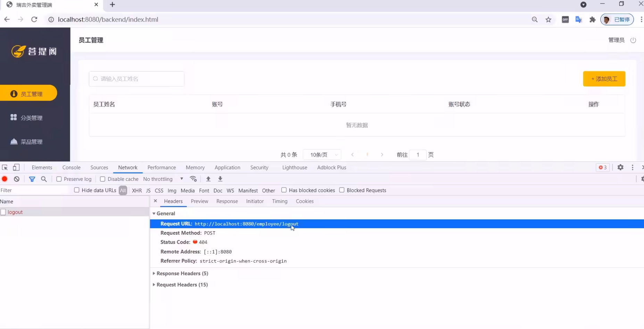The height and width of the screenshot is (329, 644).
Task: Bookmark this page with the star icon
Action: tap(548, 19)
